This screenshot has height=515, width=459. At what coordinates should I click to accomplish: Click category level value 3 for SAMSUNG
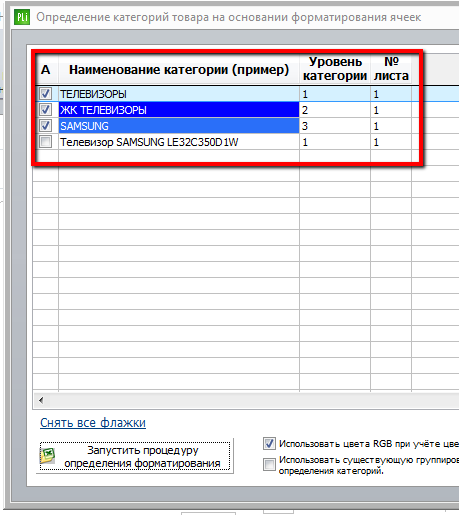(x=335, y=126)
